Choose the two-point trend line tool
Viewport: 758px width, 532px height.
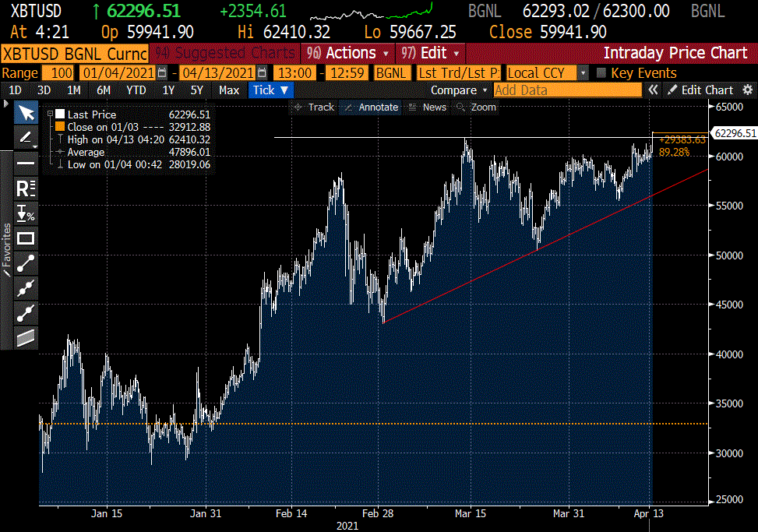[26, 263]
